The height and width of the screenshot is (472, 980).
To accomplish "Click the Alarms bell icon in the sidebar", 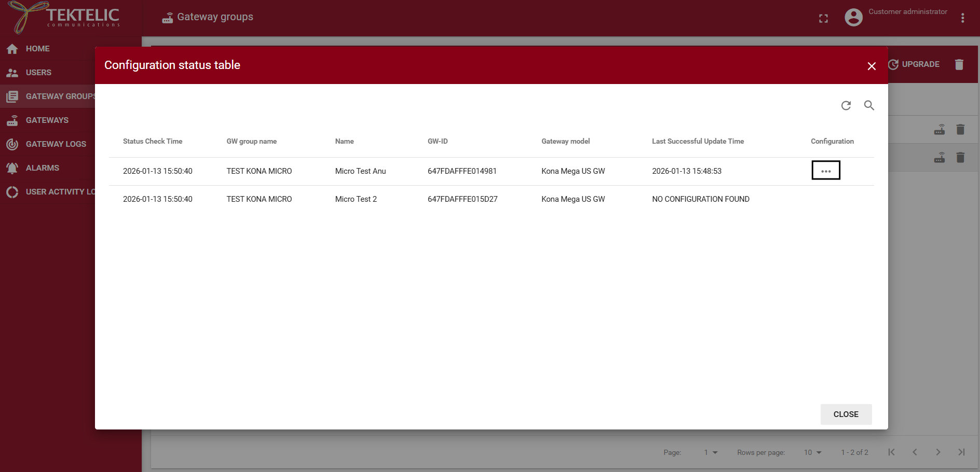I will 12,168.
